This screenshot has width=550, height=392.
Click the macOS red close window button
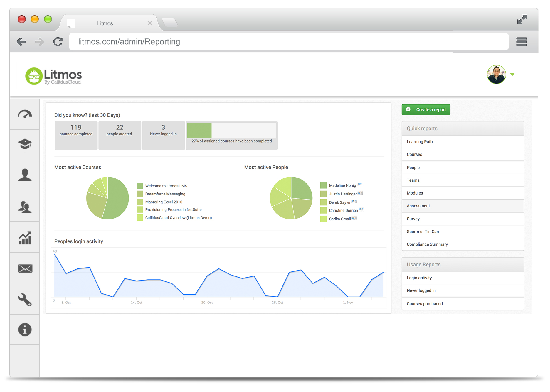click(x=22, y=19)
